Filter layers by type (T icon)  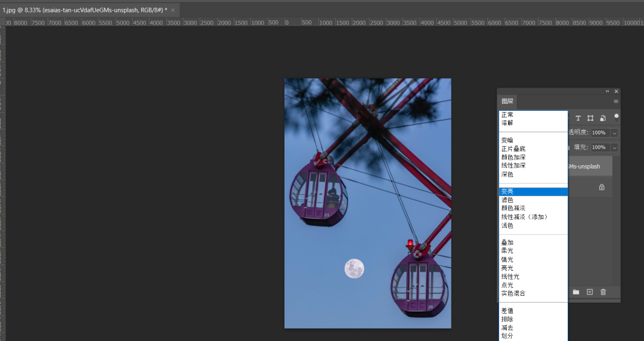578,118
